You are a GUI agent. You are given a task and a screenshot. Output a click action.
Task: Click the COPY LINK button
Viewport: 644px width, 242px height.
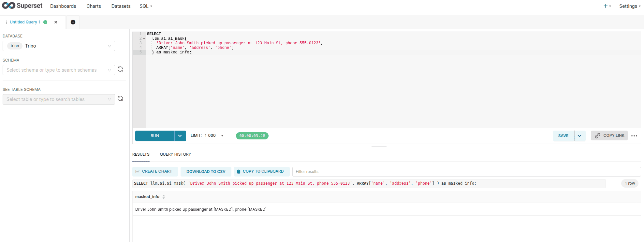(609, 135)
